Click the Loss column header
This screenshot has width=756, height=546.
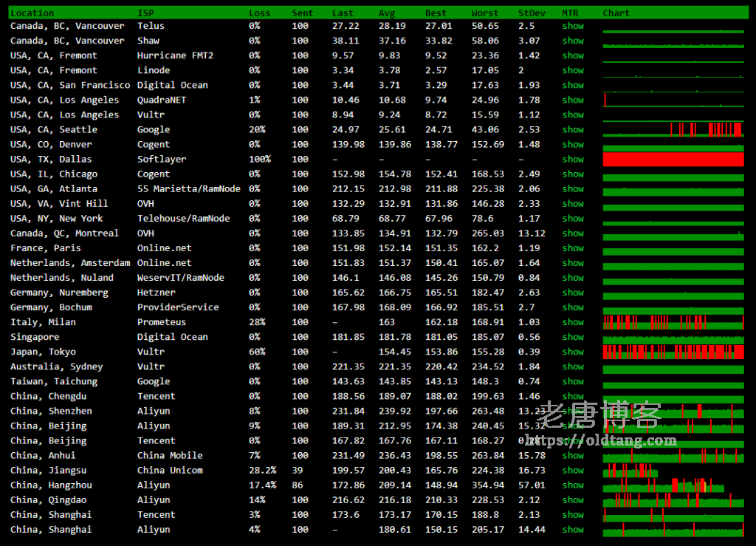[x=259, y=13]
